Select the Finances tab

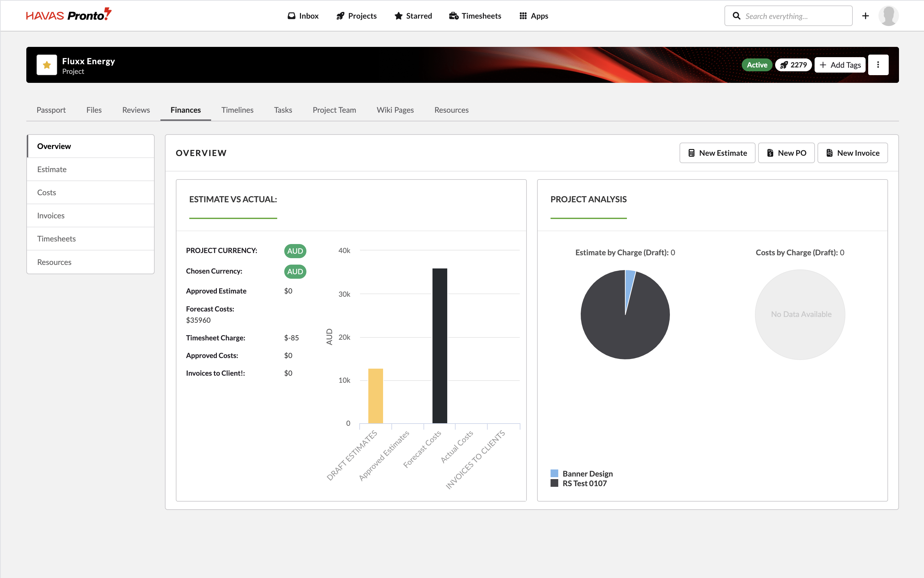pos(185,110)
